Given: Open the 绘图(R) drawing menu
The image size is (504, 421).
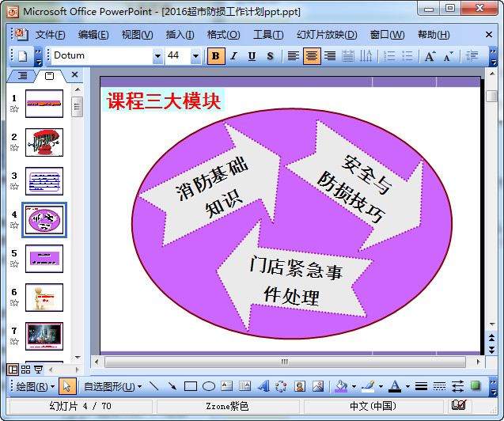Looking at the screenshot, I should click(x=35, y=387).
